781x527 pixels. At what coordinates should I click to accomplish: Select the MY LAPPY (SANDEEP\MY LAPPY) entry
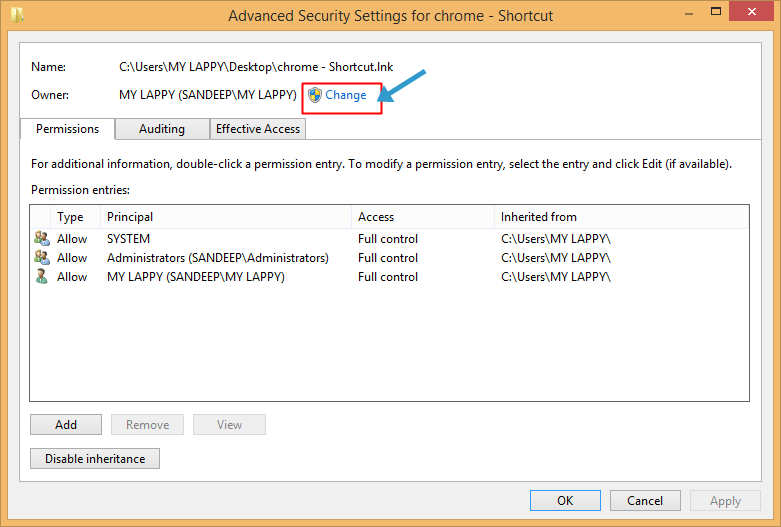389,276
